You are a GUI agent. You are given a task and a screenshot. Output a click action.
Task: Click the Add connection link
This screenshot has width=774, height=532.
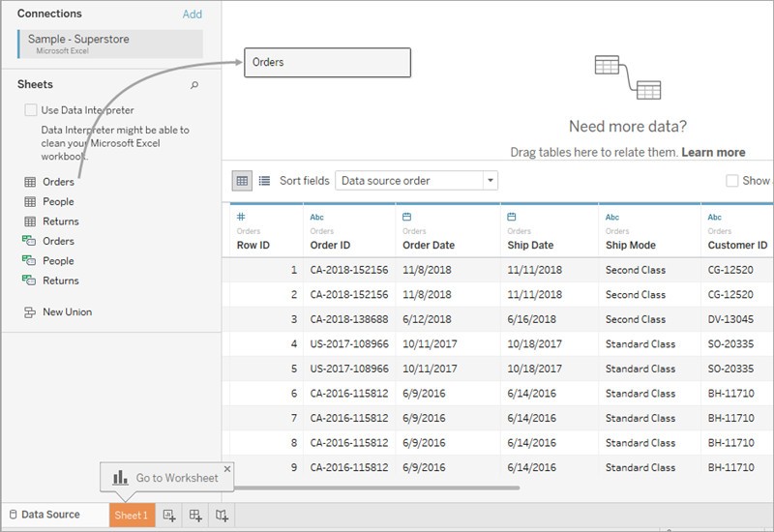tap(192, 15)
